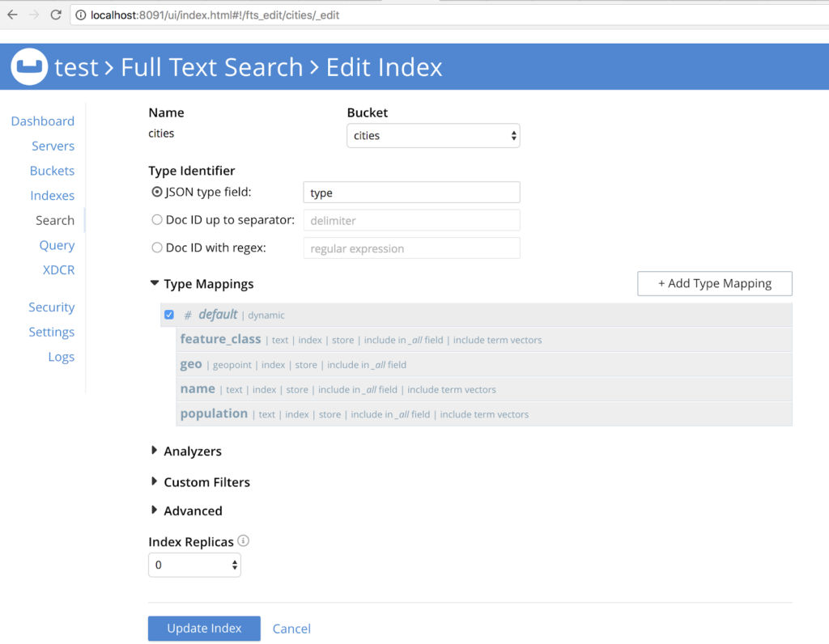Click the Index Replicas info icon
The image size is (829, 644).
tap(244, 541)
